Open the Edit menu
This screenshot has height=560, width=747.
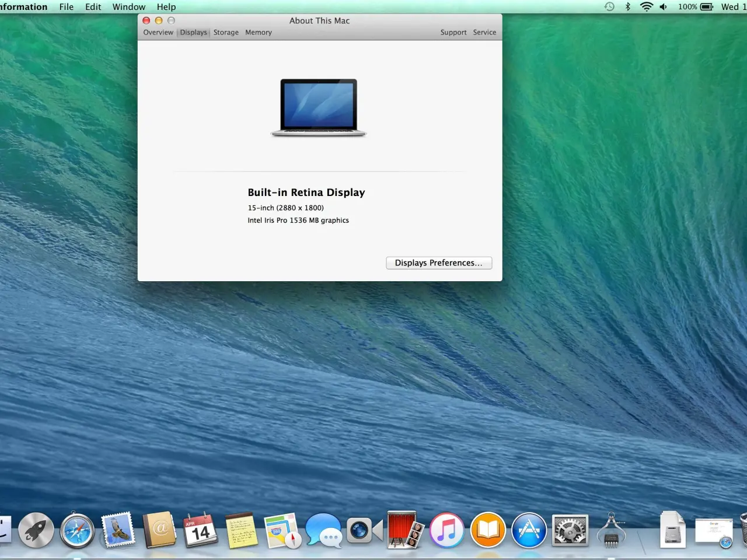(x=93, y=7)
